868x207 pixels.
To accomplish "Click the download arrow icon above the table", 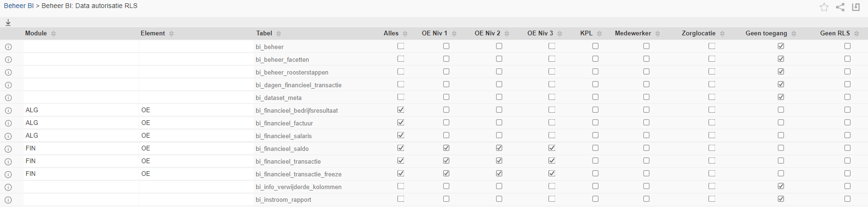I will coord(8,23).
